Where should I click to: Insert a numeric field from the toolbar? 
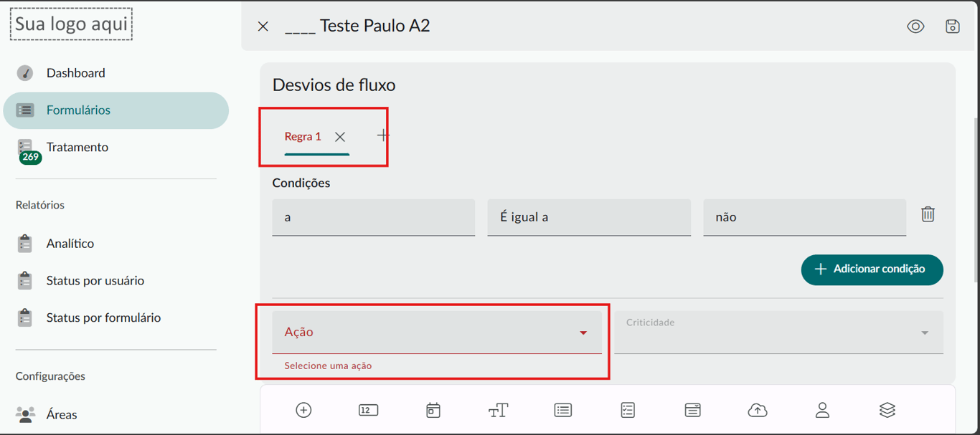click(x=368, y=410)
